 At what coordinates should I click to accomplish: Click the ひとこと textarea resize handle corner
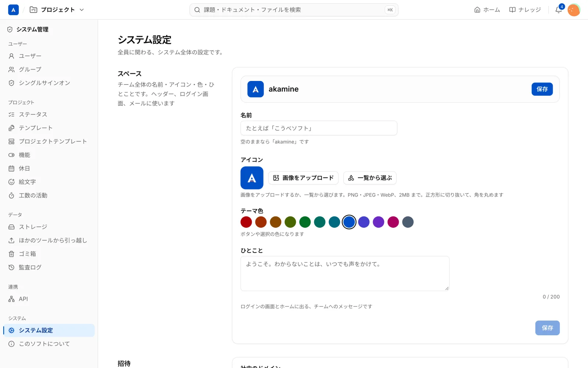pyautogui.click(x=447, y=288)
